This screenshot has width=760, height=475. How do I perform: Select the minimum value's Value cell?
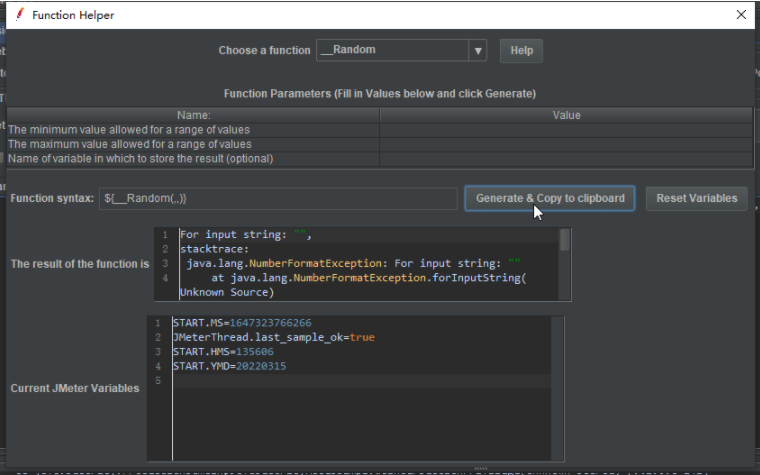[566, 129]
